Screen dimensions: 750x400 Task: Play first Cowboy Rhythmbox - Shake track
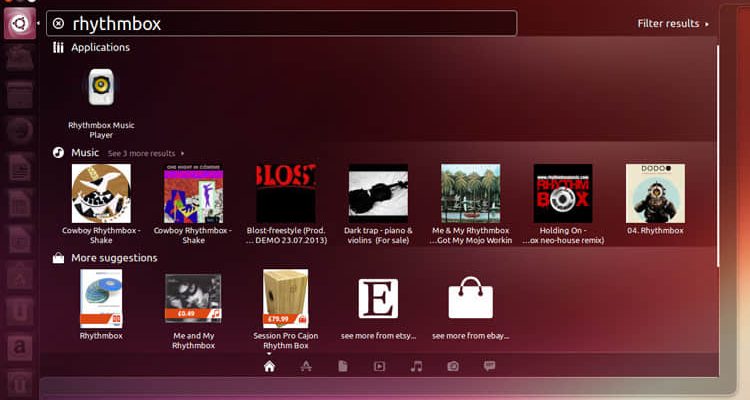coord(101,204)
